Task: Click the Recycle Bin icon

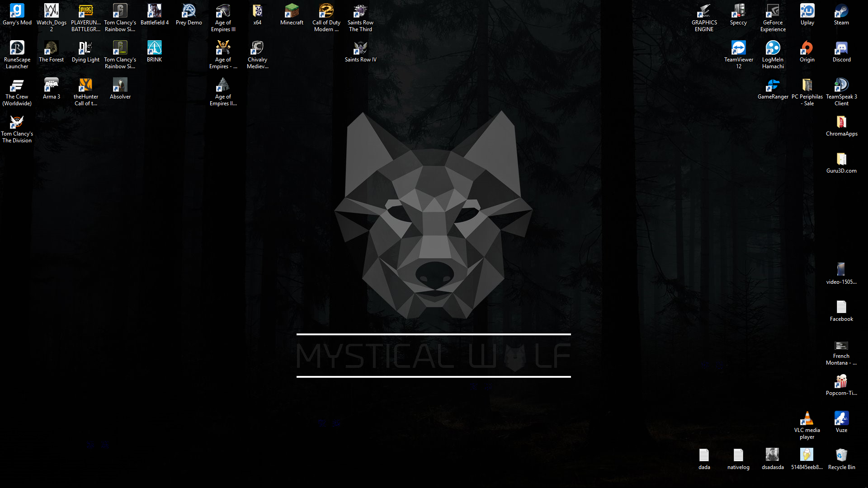Action: click(x=841, y=455)
